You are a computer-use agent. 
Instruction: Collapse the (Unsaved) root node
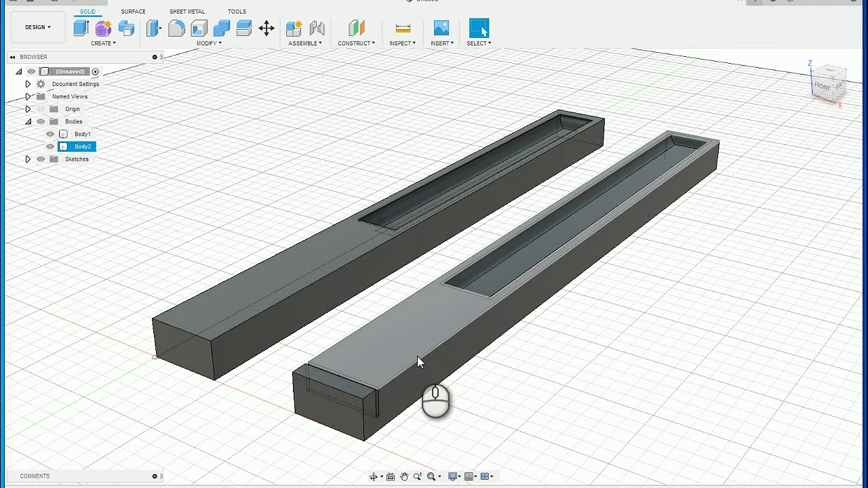coord(19,72)
